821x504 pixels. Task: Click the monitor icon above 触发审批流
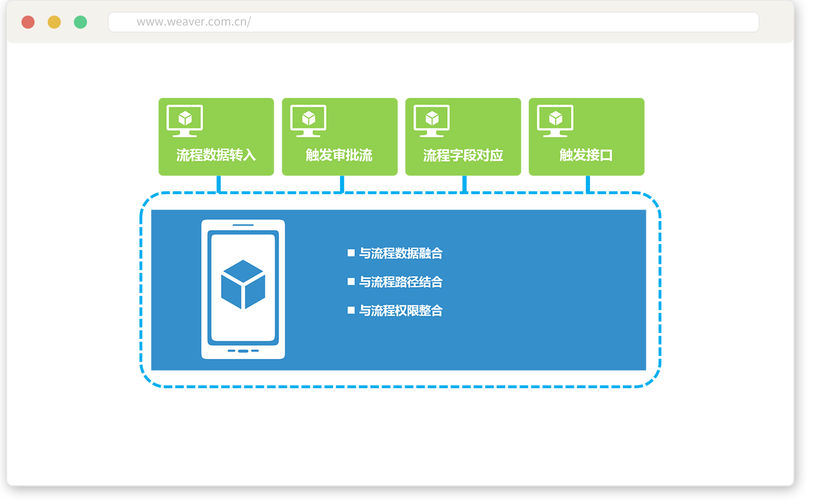(x=308, y=120)
